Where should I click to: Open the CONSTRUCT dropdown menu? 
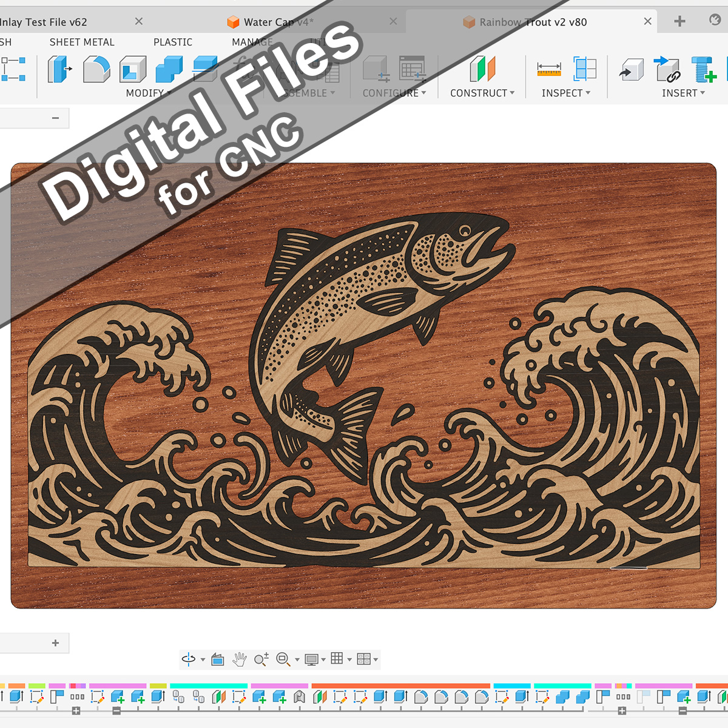pyautogui.click(x=482, y=93)
